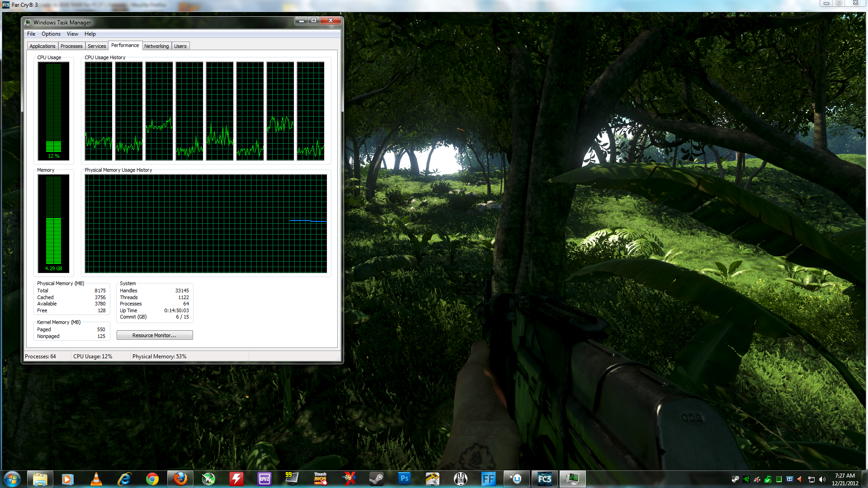Click the Commit (GB) value 6 / 15

point(182,317)
